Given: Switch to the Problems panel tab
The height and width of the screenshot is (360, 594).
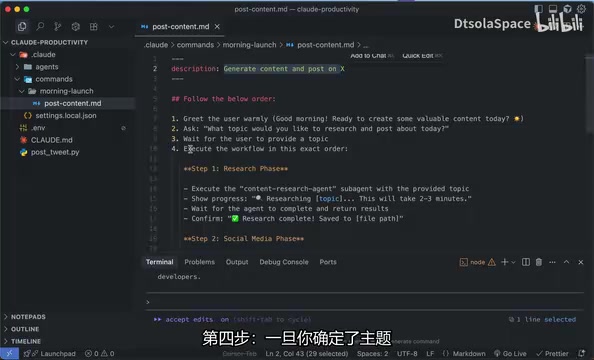Looking at the screenshot, I should click(x=199, y=262).
